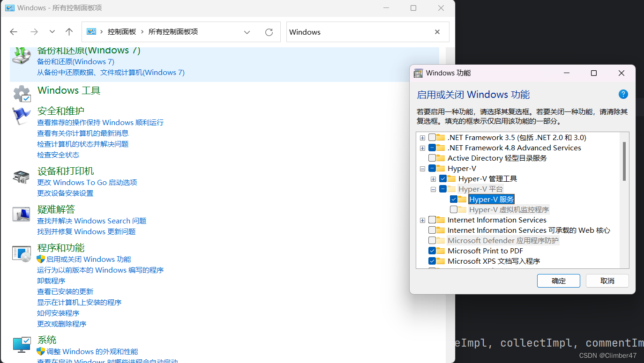Viewport: 644px width, 363px height.
Task: Open the 系统 monitor icon
Action: click(x=22, y=345)
